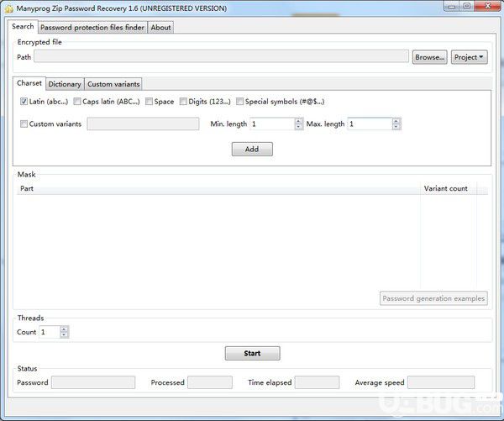This screenshot has height=421, width=504.
Task: Click the Max. length value field
Action: coord(370,124)
